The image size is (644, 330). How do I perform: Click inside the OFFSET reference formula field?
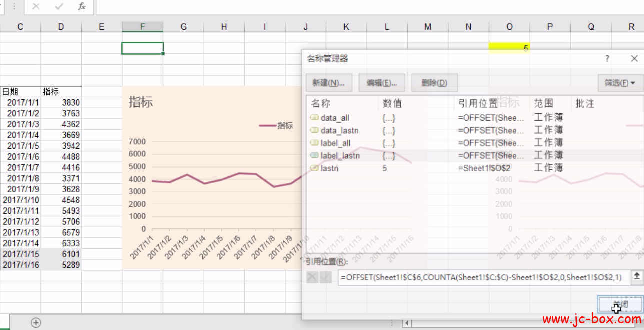point(480,277)
